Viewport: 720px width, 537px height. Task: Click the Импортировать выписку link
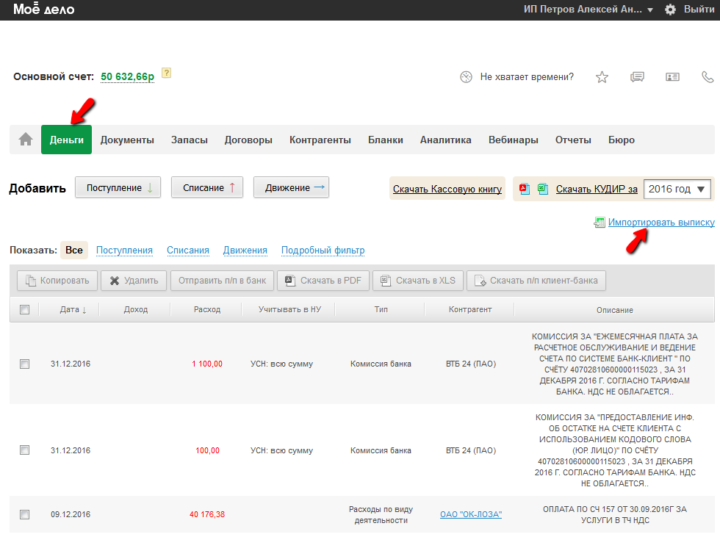pos(661,223)
